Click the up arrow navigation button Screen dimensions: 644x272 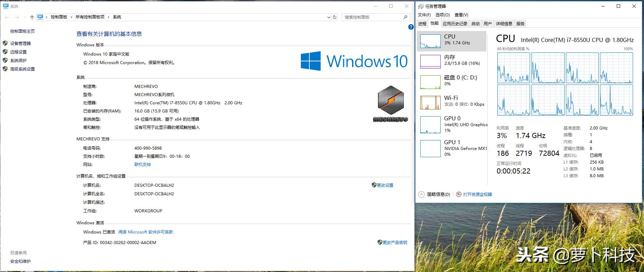(x=32, y=17)
